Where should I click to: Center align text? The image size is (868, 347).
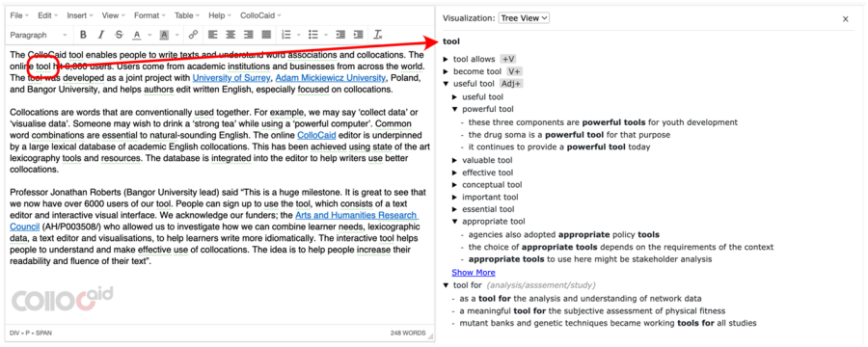point(231,35)
